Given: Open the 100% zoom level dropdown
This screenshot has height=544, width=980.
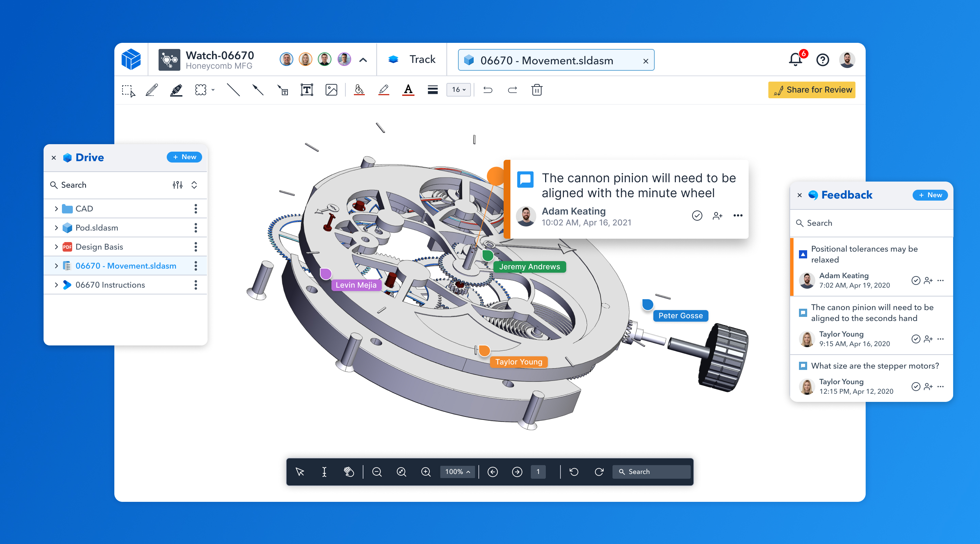Looking at the screenshot, I should pos(457,472).
